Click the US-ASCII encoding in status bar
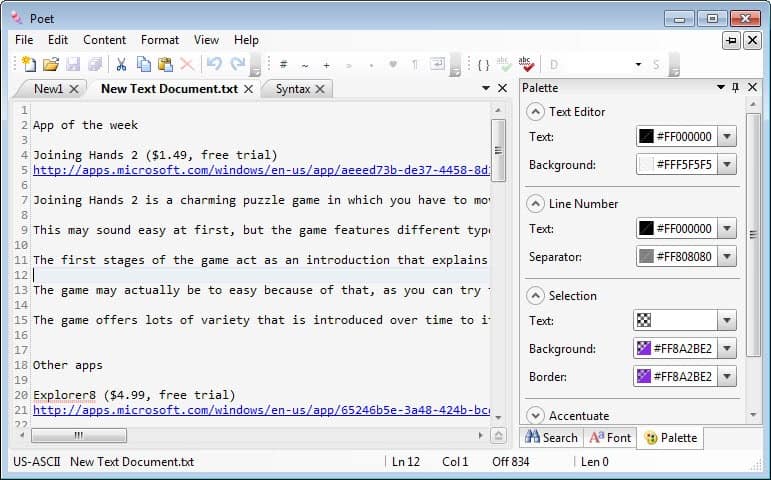 pyautogui.click(x=36, y=462)
